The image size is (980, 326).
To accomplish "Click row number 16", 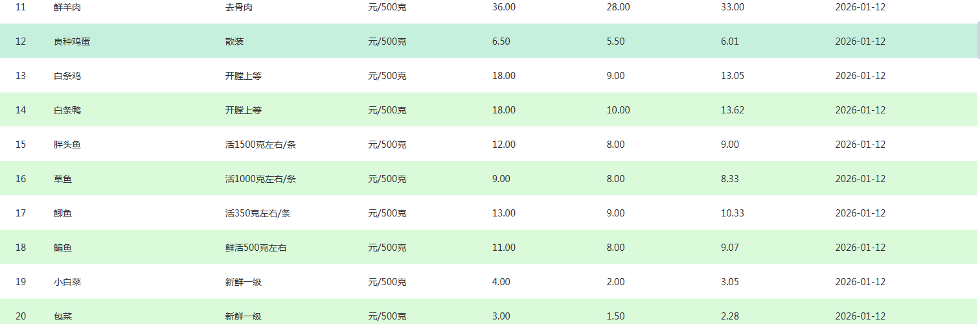I will 21,179.
